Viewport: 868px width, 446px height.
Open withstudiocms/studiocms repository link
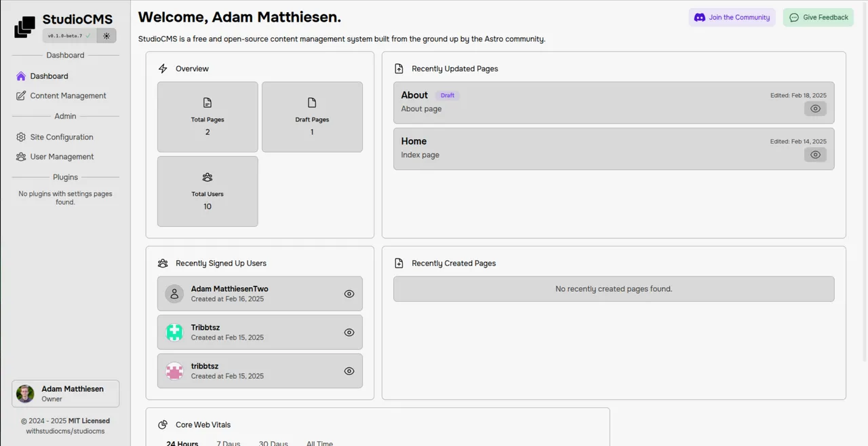click(x=66, y=431)
